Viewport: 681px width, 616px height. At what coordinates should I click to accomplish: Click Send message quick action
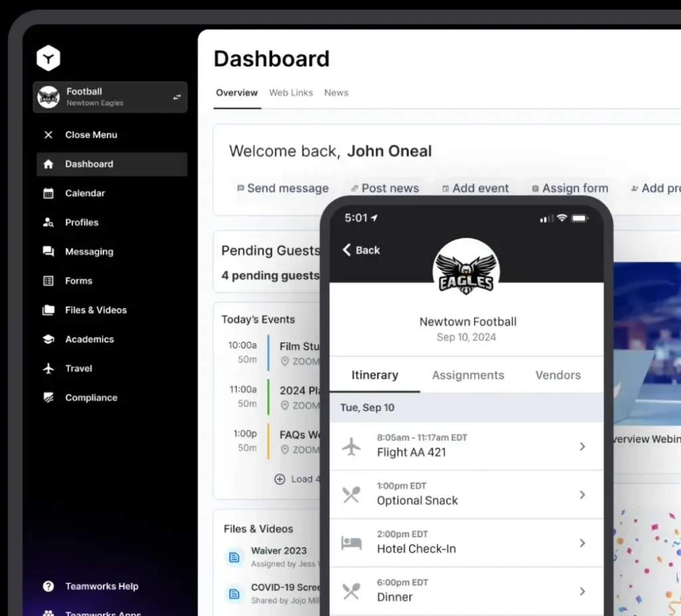click(x=283, y=188)
